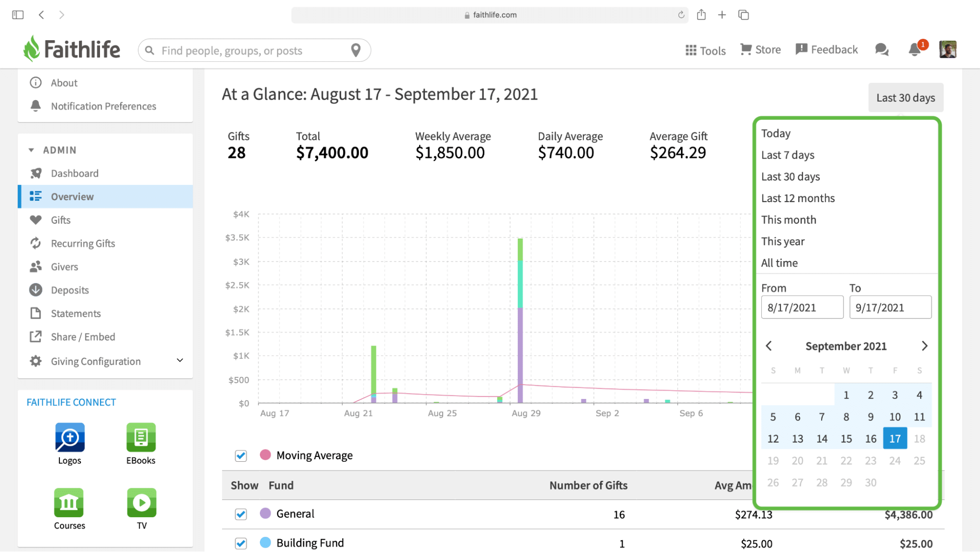This screenshot has height=552, width=980.
Task: Open the EBooks app icon
Action: pos(141,437)
